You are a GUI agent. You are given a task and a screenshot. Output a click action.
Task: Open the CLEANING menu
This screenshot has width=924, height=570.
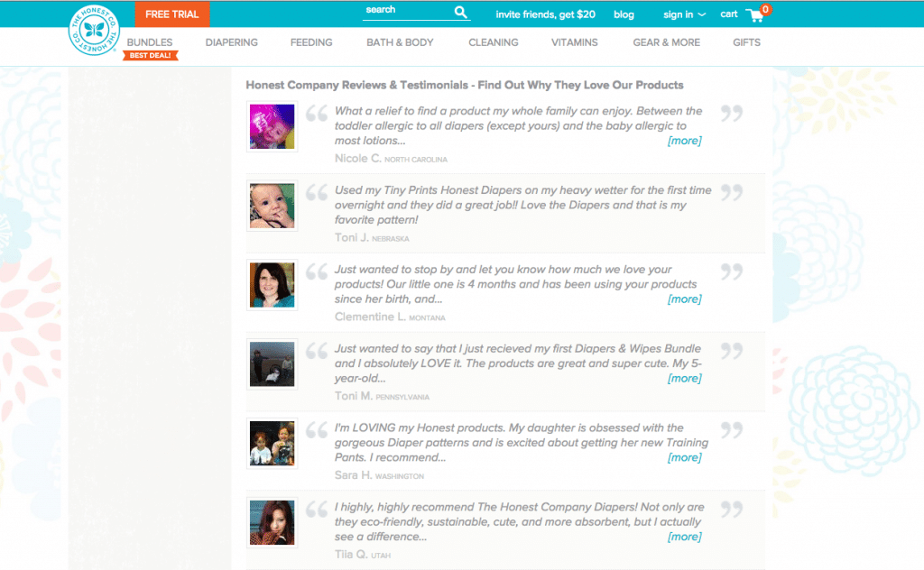coord(494,42)
